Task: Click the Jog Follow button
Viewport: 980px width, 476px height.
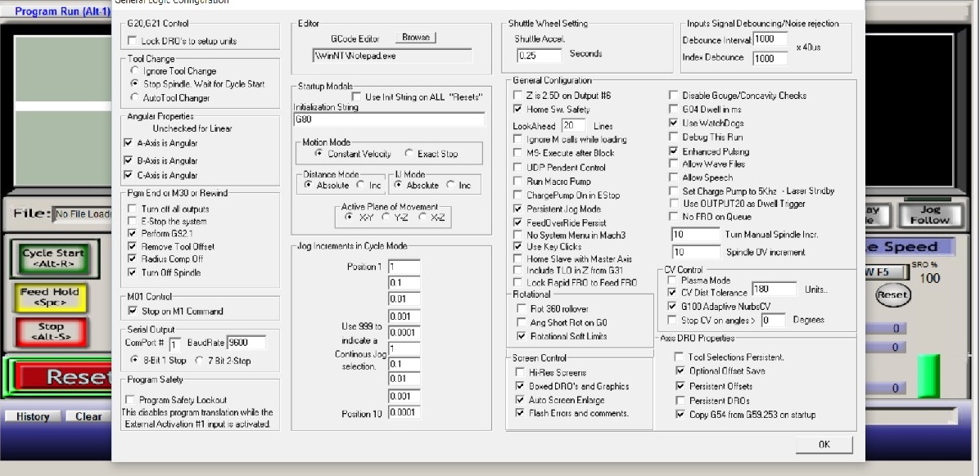Action: (x=928, y=215)
